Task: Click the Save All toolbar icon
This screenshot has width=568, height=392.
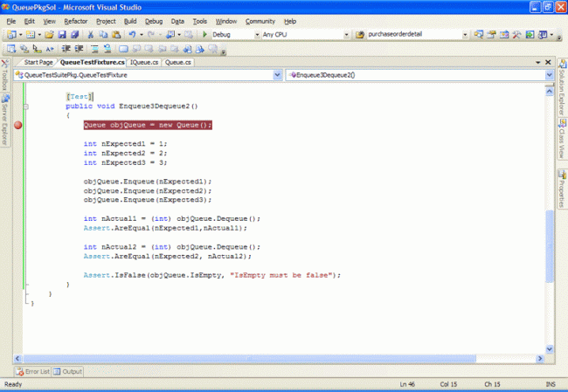Action: (76, 35)
